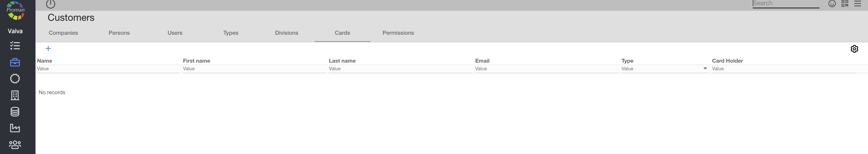This screenshot has width=868, height=154.
Task: Open the Divisions tab
Action: pyautogui.click(x=286, y=33)
